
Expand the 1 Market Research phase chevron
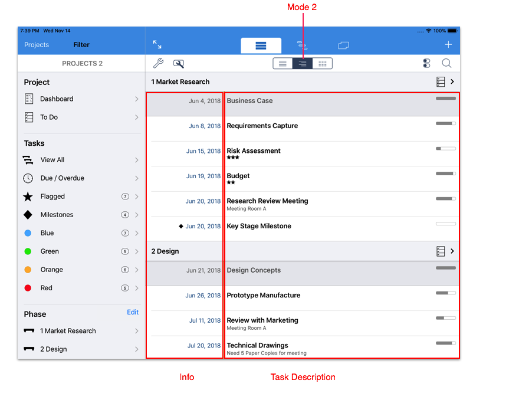pyautogui.click(x=452, y=82)
